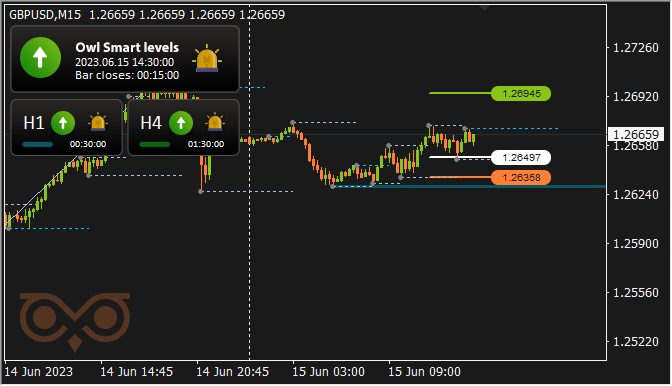Click the H4 countdown 01:30:00
Screen dimensions: 672x386
[x=206, y=144]
